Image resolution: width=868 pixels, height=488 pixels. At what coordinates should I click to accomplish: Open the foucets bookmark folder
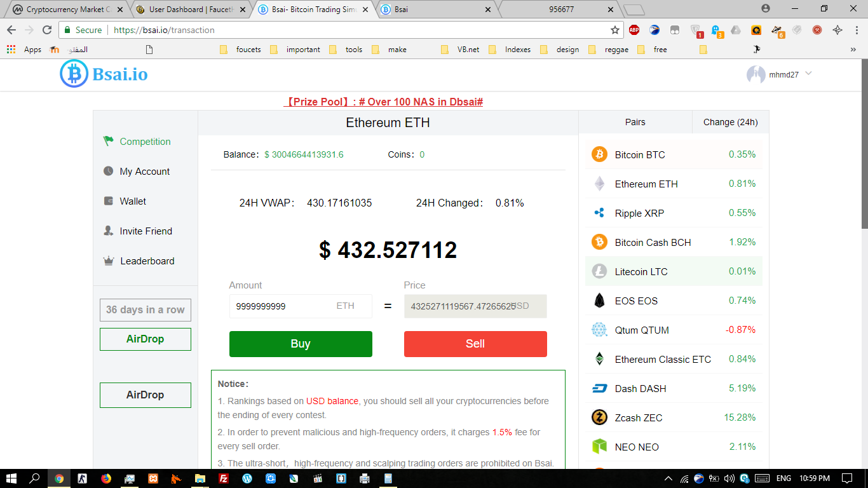pyautogui.click(x=240, y=50)
